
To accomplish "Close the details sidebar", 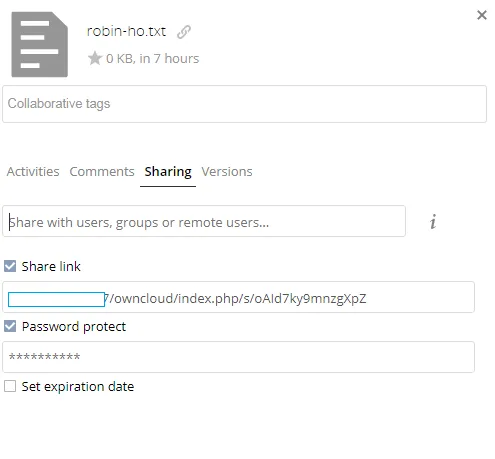I will pyautogui.click(x=482, y=15).
